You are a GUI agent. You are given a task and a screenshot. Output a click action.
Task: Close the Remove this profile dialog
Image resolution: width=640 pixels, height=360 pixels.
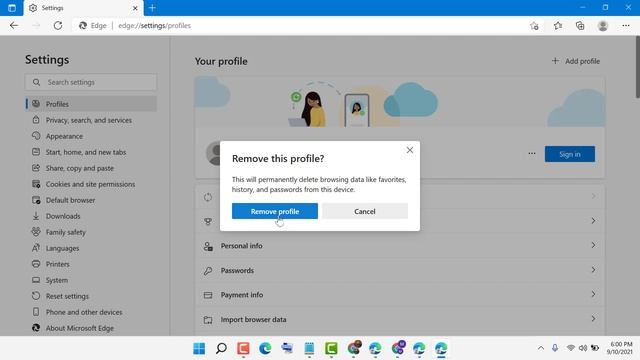[x=410, y=150]
